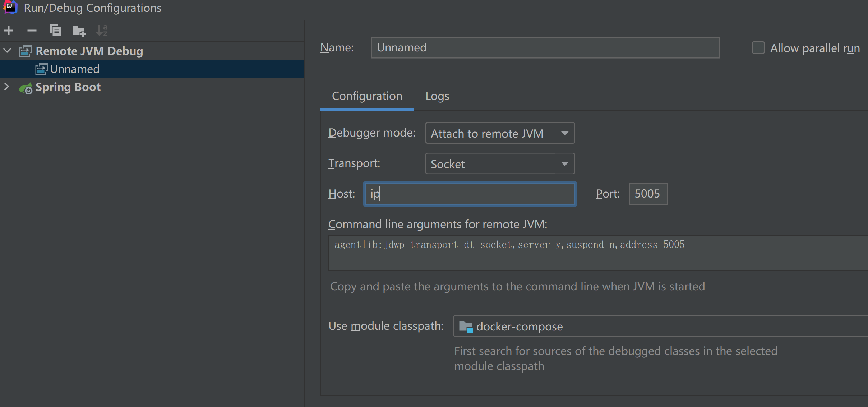The width and height of the screenshot is (868, 407).
Task: Click the Spring Boot leaf icon
Action: pyautogui.click(x=26, y=88)
